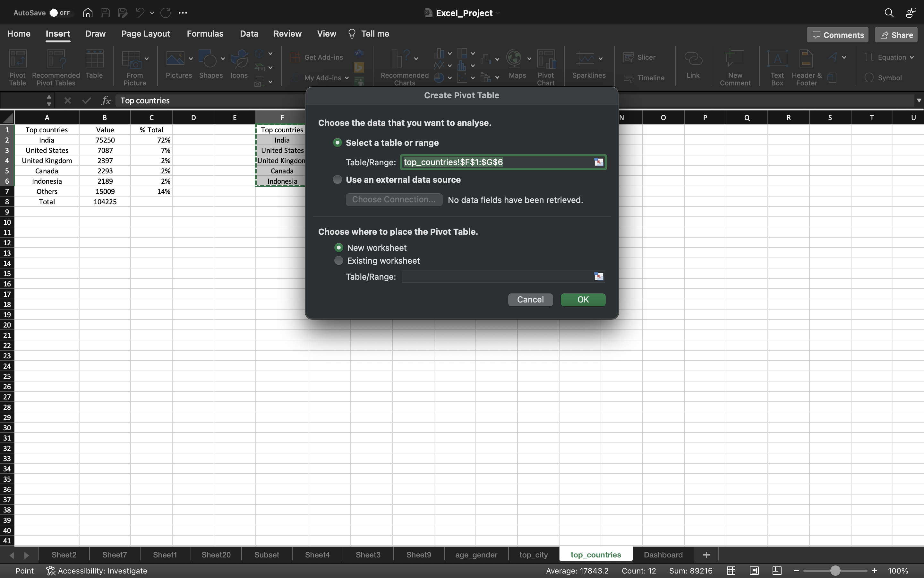Open the Formulas ribbon tab
Viewport: 924px width, 578px height.
pyautogui.click(x=205, y=34)
